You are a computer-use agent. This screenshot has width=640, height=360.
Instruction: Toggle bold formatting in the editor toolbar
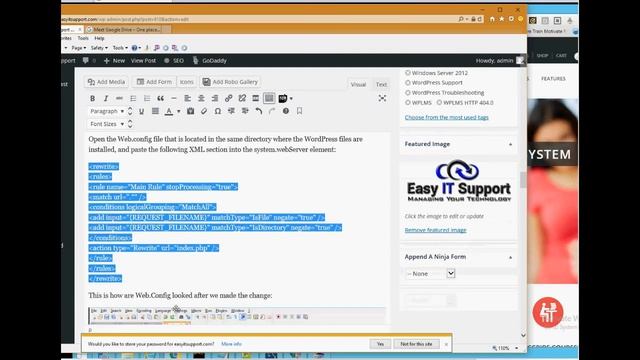point(93,98)
